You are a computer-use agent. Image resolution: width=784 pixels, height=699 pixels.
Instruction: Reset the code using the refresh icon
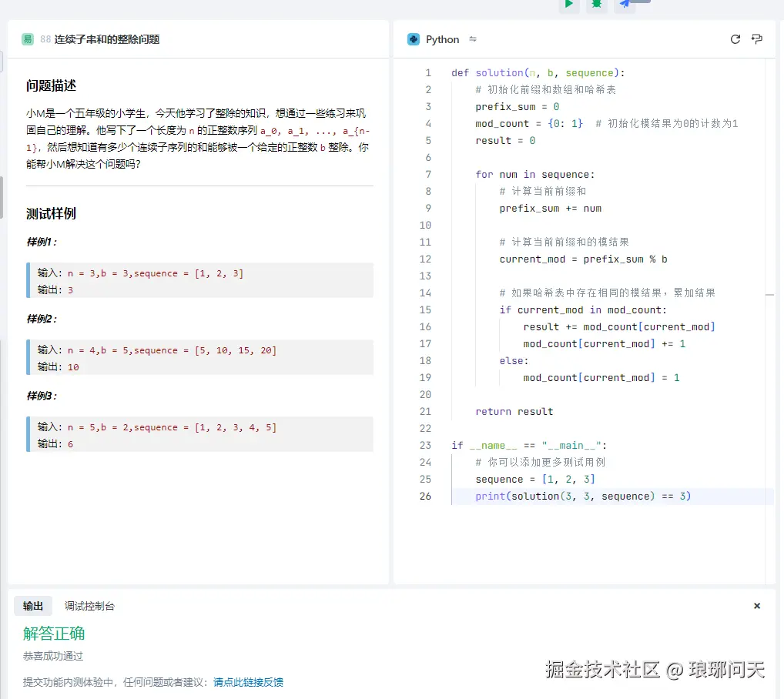tap(735, 38)
